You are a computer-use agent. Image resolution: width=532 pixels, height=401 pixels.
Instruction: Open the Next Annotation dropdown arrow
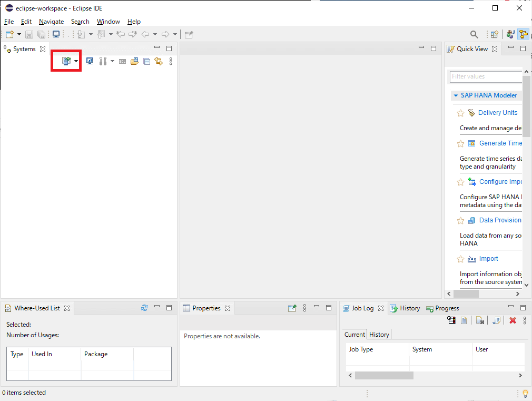[91, 34]
